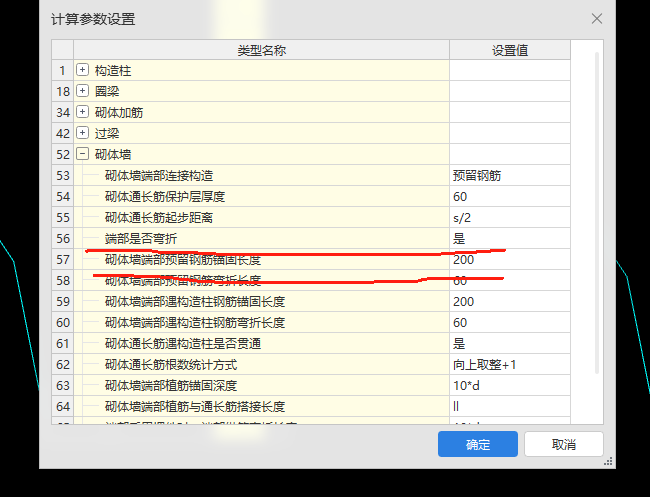This screenshot has width=650, height=497.
Task: Select row 砌体通长筋保护层厚度
Action: [262, 196]
